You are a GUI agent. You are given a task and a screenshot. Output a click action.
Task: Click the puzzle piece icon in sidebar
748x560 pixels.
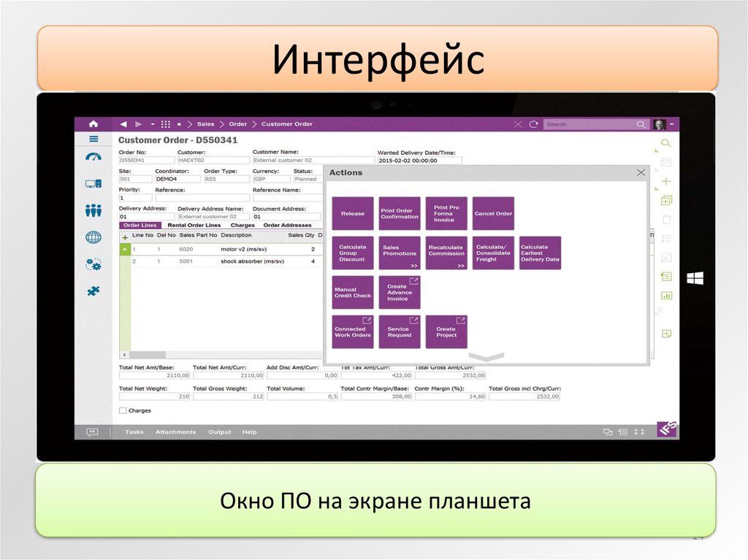(x=93, y=291)
